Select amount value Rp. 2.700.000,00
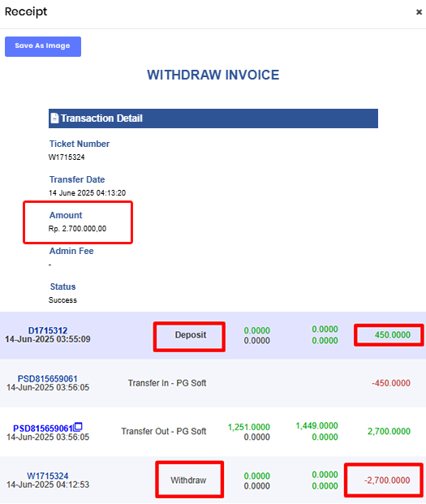426x504 pixels. (x=77, y=229)
